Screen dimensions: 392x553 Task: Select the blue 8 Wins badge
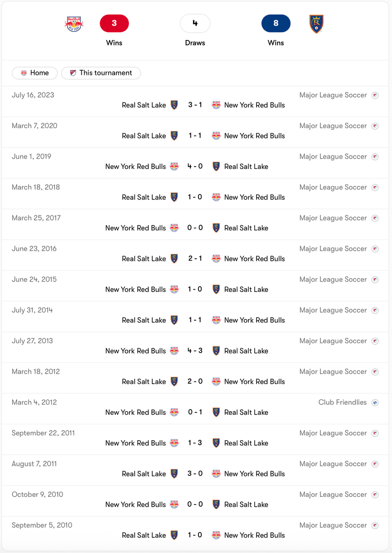(x=276, y=23)
